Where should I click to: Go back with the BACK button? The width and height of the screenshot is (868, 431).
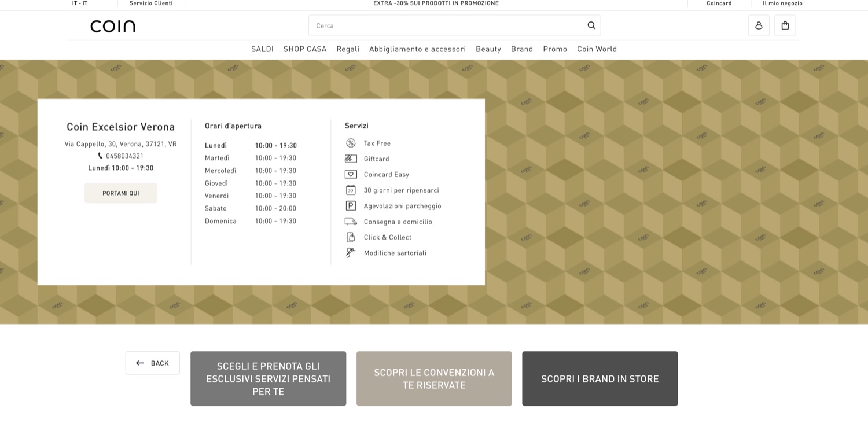click(x=153, y=363)
